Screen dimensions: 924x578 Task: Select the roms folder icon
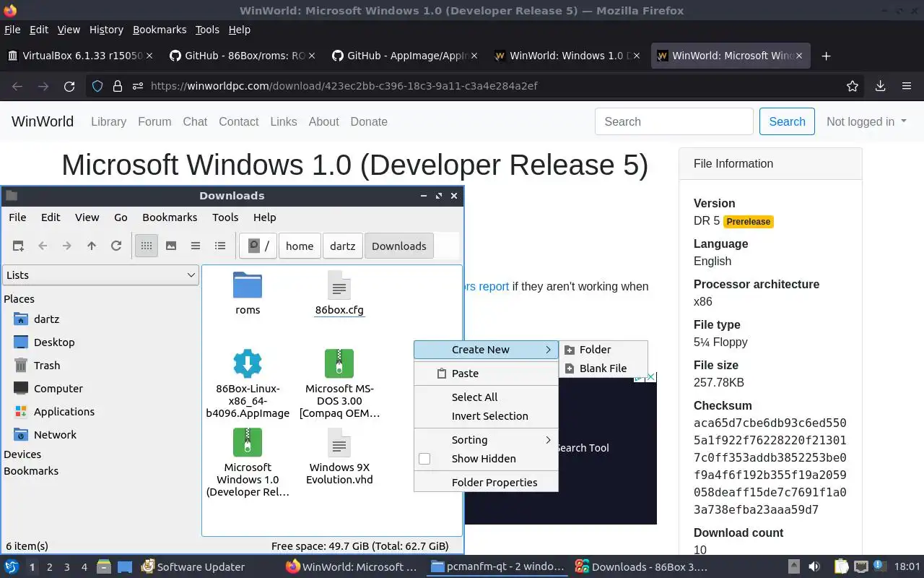click(248, 285)
